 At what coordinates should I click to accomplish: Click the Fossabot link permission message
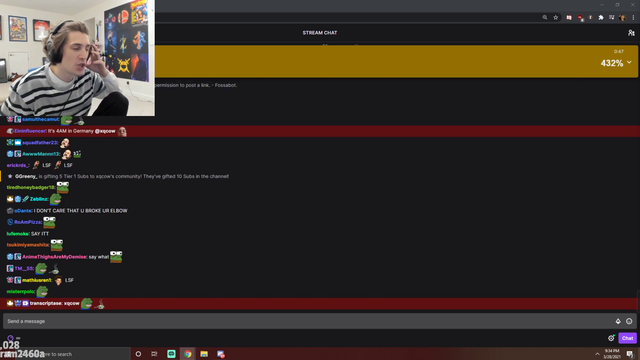(x=196, y=85)
